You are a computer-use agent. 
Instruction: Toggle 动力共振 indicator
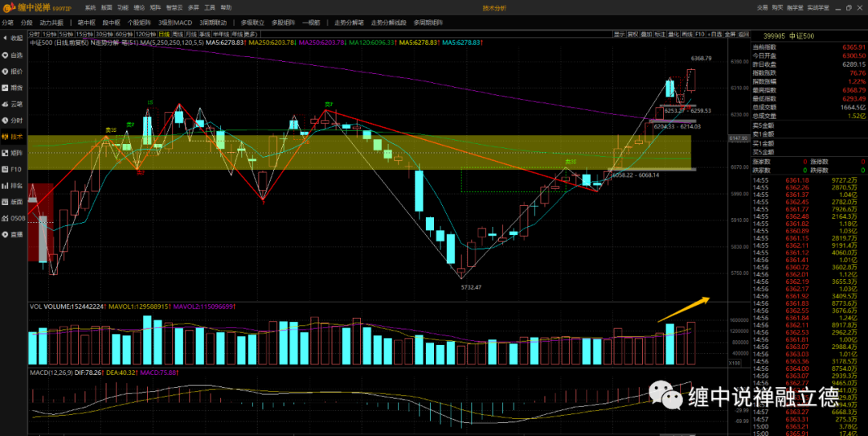(51, 23)
